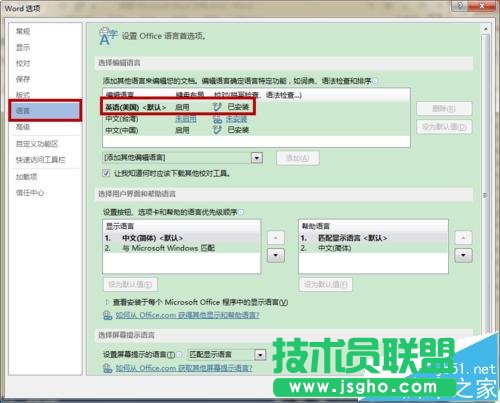Open the 高级 options category

tap(23, 127)
